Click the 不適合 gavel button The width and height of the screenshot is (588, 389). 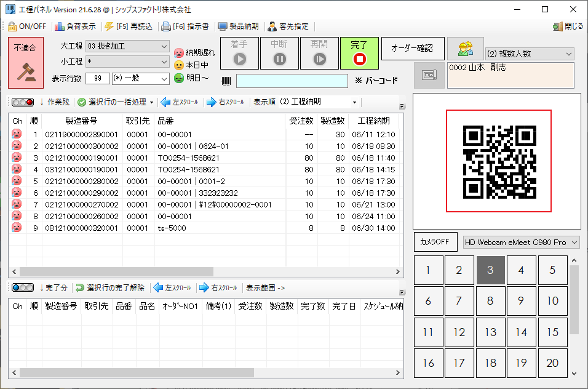[x=26, y=63]
